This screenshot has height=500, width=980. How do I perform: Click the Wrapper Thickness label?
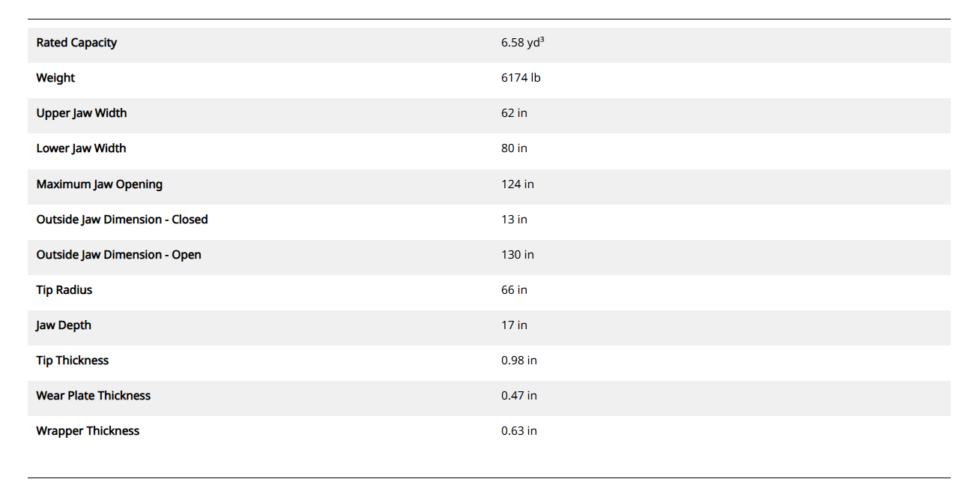coord(88,431)
